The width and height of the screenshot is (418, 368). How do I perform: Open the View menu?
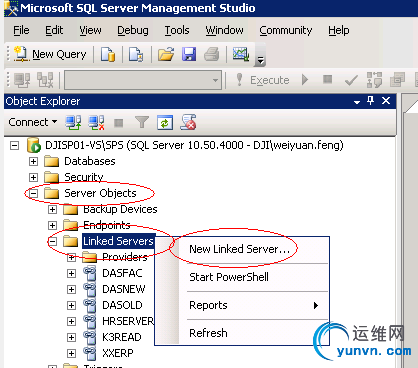(x=90, y=30)
